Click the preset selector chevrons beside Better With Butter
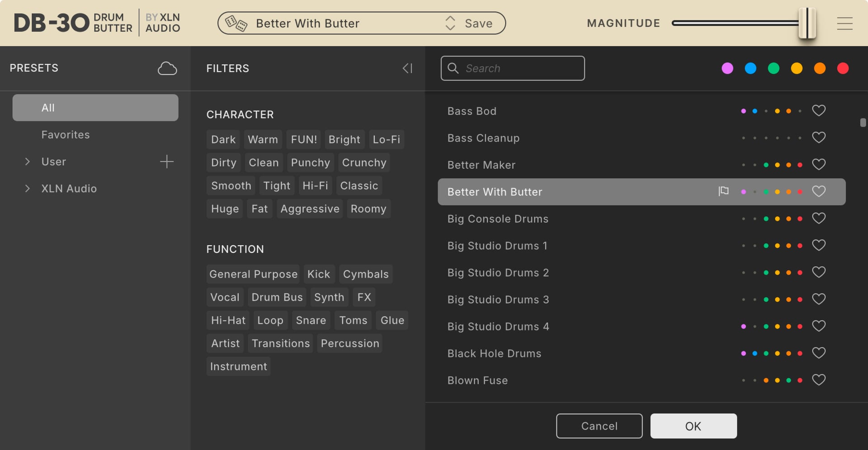 [x=450, y=23]
